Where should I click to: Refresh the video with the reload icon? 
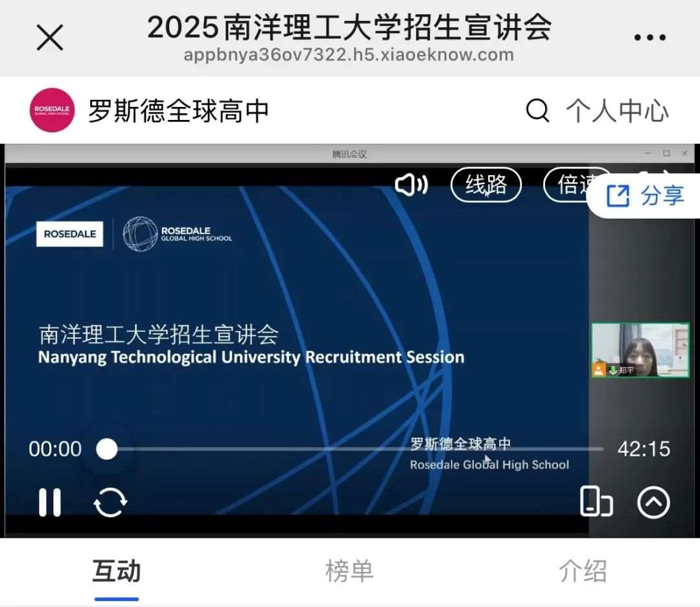[110, 503]
